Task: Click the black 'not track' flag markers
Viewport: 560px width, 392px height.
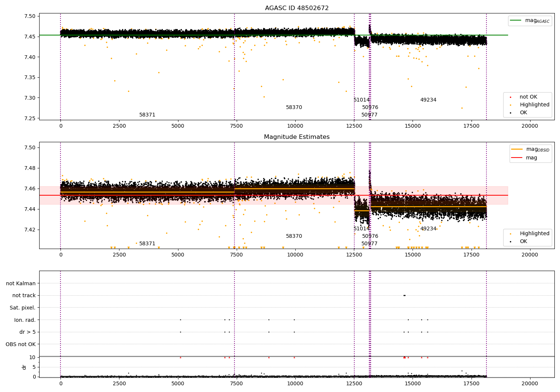Action: (x=404, y=295)
